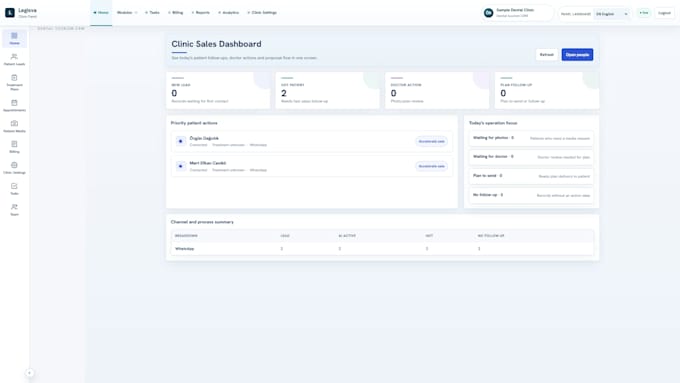Open the Doctor Action stat card
680x383 pixels.
tap(437, 90)
